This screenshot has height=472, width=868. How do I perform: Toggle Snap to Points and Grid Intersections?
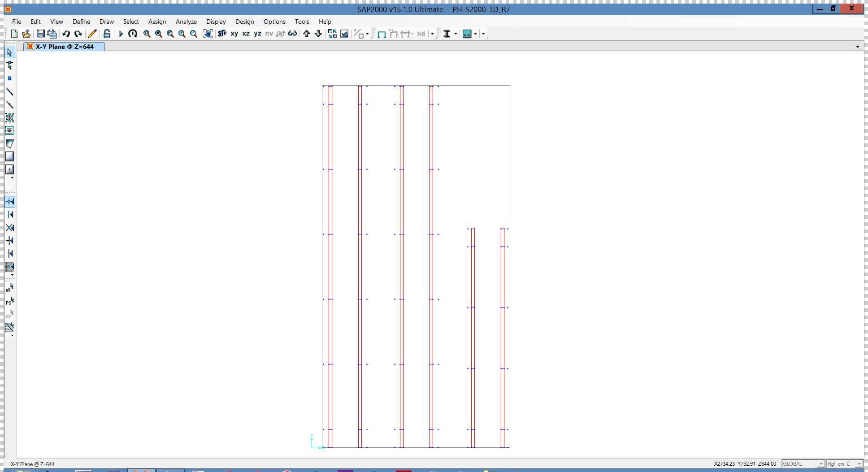point(9,202)
